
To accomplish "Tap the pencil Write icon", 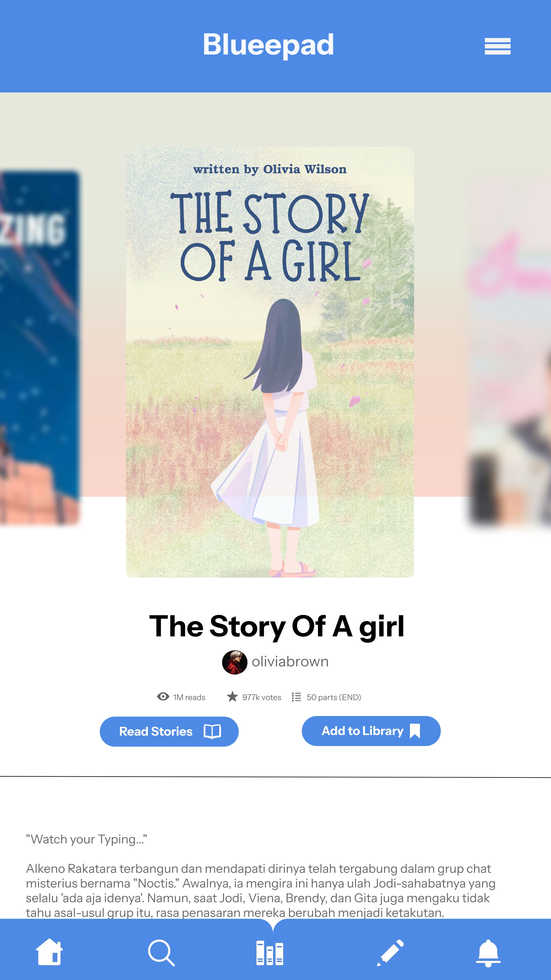I will pyautogui.click(x=391, y=953).
